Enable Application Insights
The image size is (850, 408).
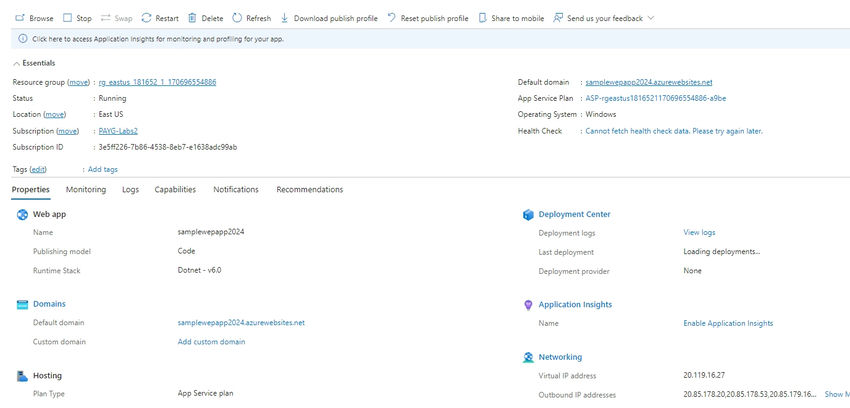[x=728, y=323]
